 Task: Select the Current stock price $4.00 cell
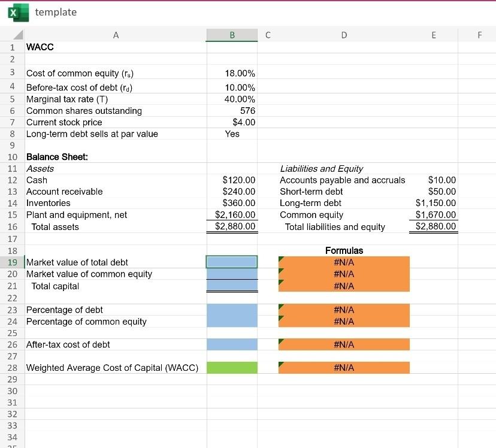coord(232,122)
